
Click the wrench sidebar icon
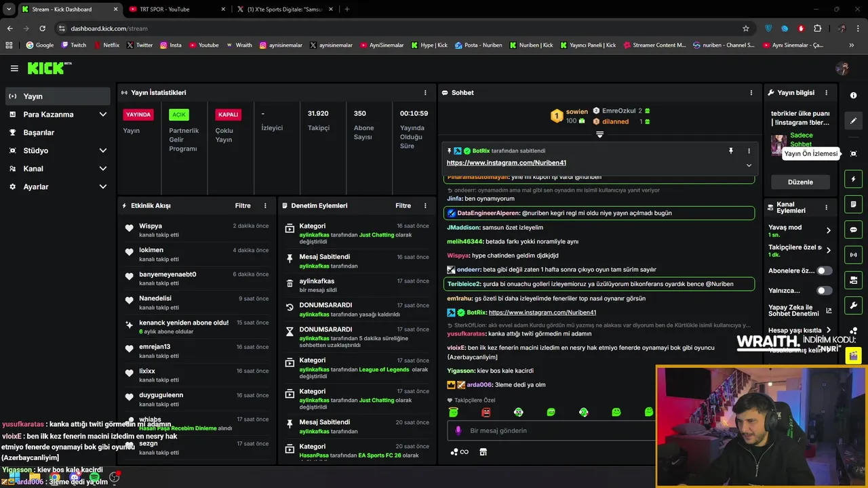[x=854, y=305]
